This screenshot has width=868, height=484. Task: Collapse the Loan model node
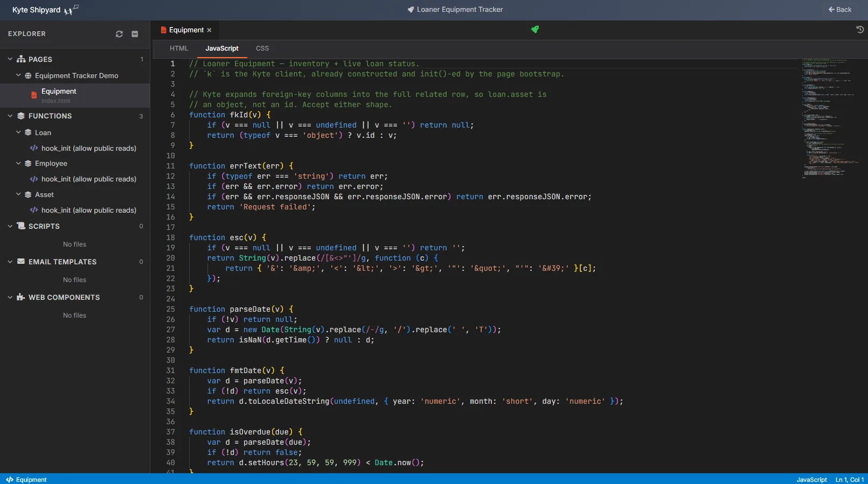(18, 132)
